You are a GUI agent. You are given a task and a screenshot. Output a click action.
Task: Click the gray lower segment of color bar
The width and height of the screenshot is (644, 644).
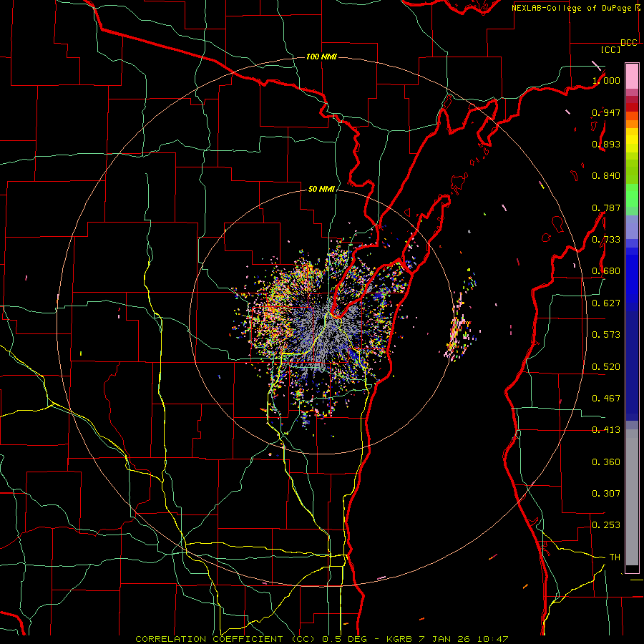tap(632, 497)
